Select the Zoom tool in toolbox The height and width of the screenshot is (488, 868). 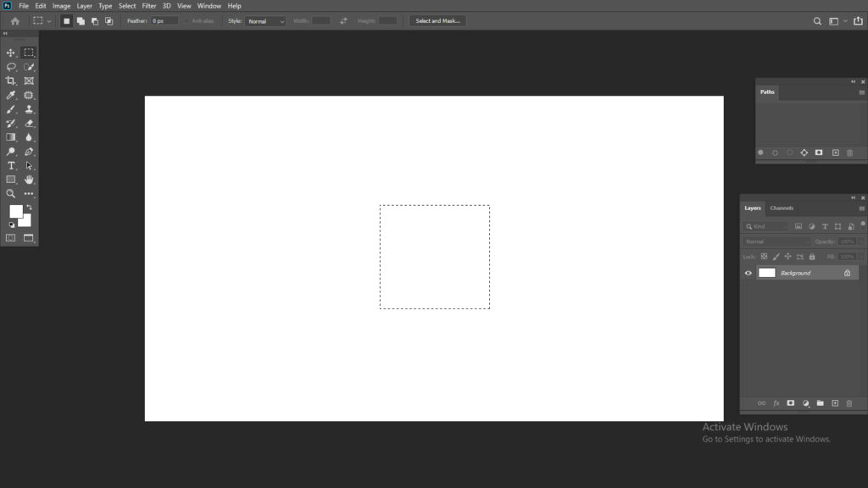(x=10, y=194)
